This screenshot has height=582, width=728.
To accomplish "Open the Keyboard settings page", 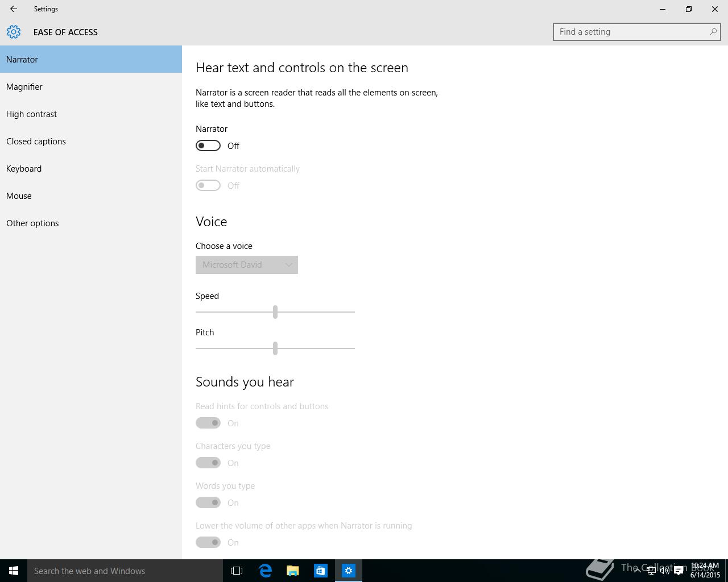I will (91, 168).
